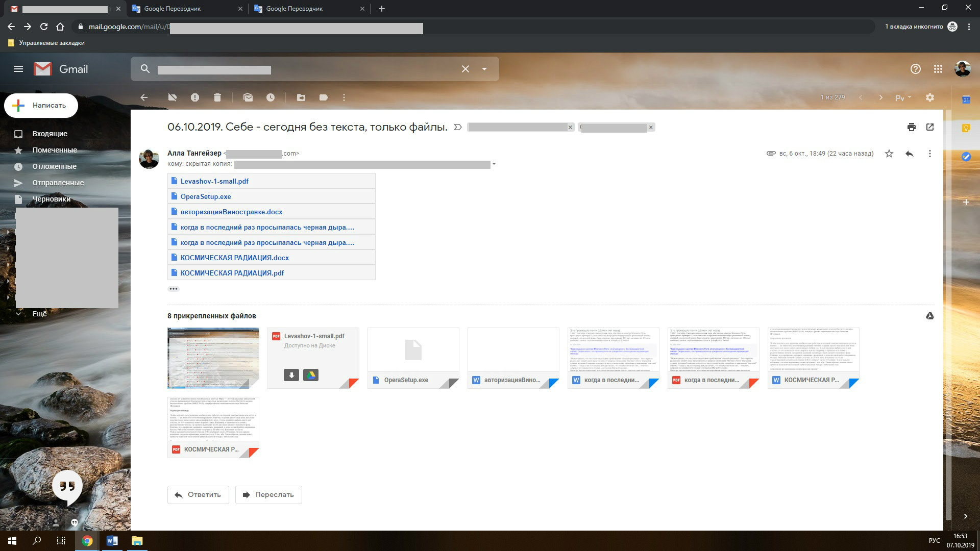This screenshot has width=980, height=551.
Task: Open the КОСМИЧЕСКАЯ РАДИАЦИЯ.pdf link
Action: [x=232, y=273]
